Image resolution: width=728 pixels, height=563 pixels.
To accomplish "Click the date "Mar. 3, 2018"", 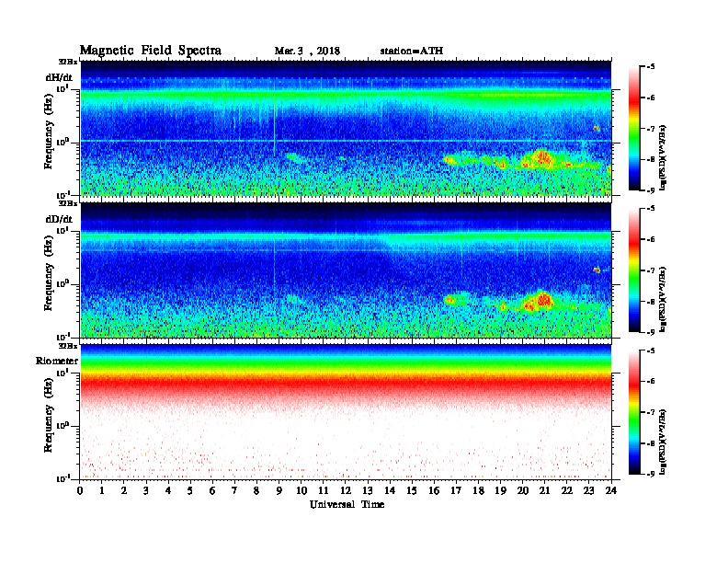I will [x=307, y=52].
